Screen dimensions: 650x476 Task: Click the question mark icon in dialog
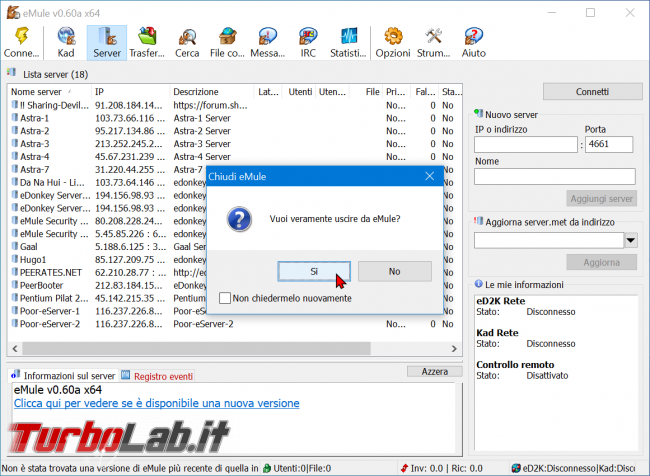[x=239, y=219]
